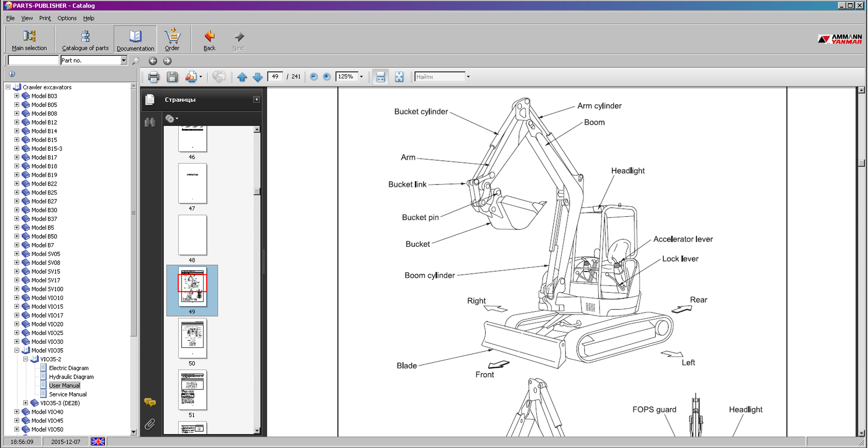Toggle the page thumbnails panel icon
The height and width of the screenshot is (448, 868).
pyautogui.click(x=150, y=100)
